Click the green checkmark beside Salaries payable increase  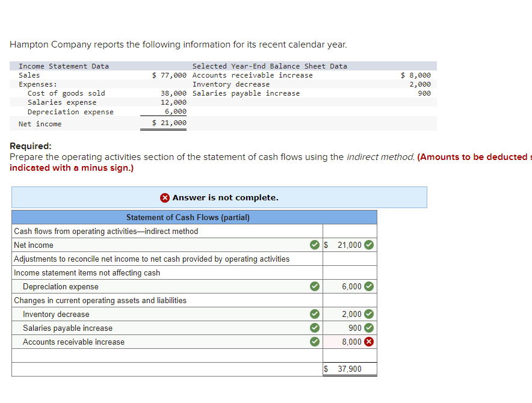tap(314, 327)
